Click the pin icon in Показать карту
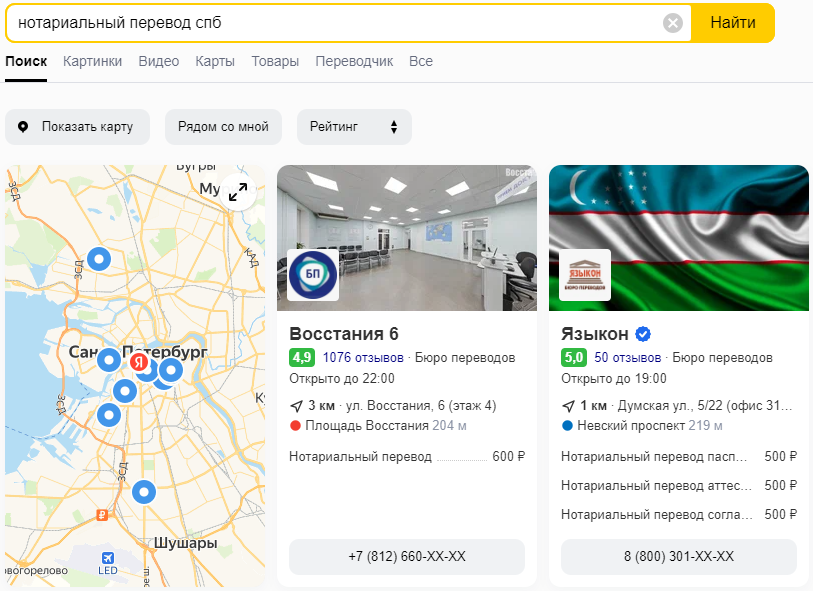Viewport: 813px width, 591px height. tap(23, 126)
